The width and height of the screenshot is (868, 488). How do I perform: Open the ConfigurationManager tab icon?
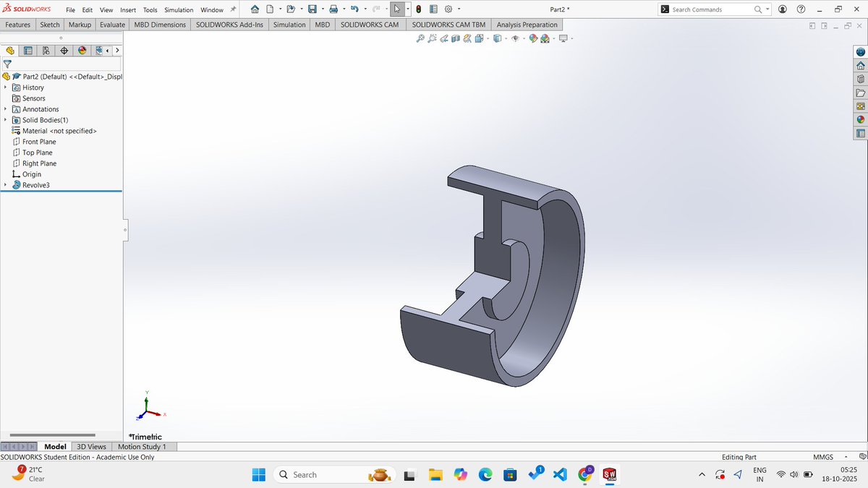click(x=46, y=51)
